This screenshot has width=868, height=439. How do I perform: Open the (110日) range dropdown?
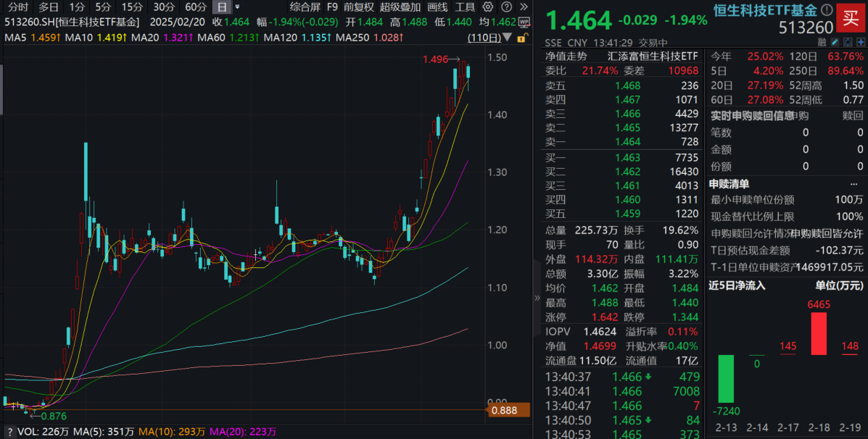(488, 38)
